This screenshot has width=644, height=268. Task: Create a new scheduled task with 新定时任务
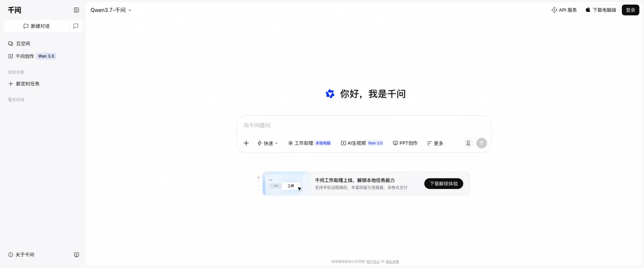[24, 84]
